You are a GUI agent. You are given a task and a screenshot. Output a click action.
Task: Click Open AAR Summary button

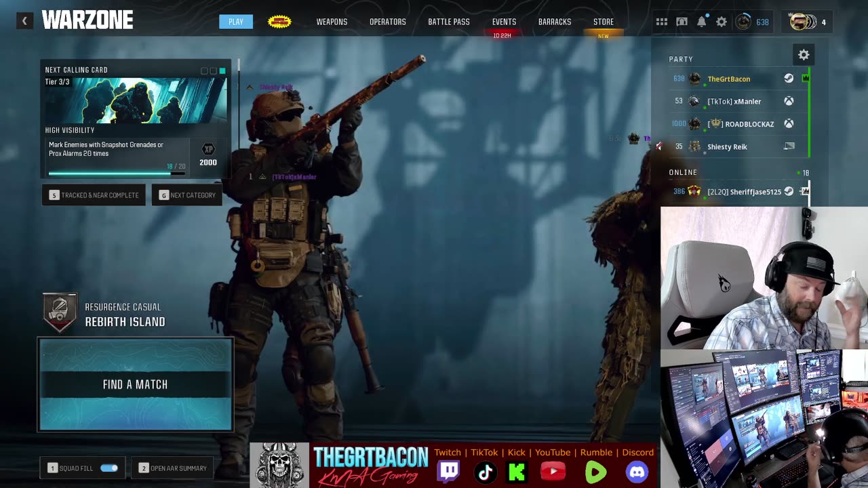tap(172, 468)
